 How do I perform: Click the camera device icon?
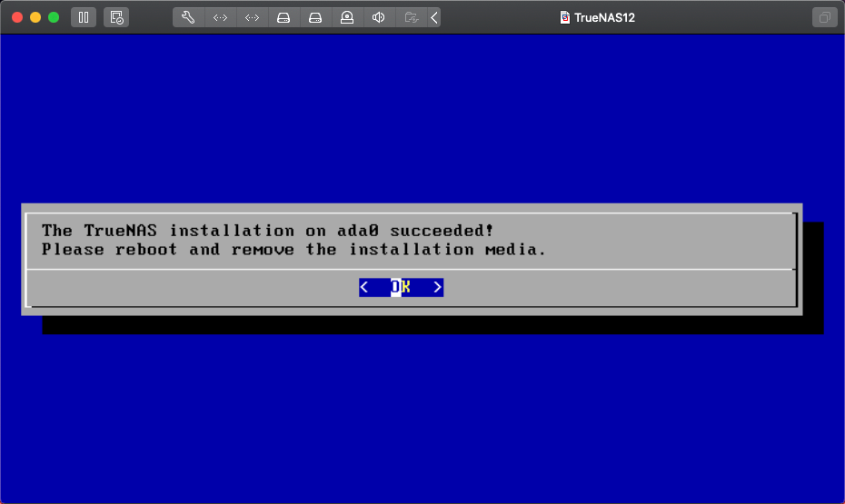tap(347, 17)
